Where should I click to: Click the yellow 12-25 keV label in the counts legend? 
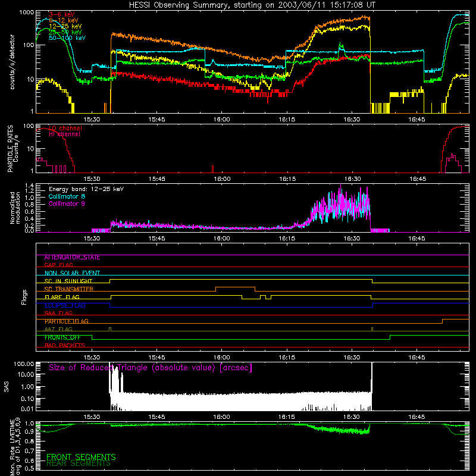(x=65, y=26)
